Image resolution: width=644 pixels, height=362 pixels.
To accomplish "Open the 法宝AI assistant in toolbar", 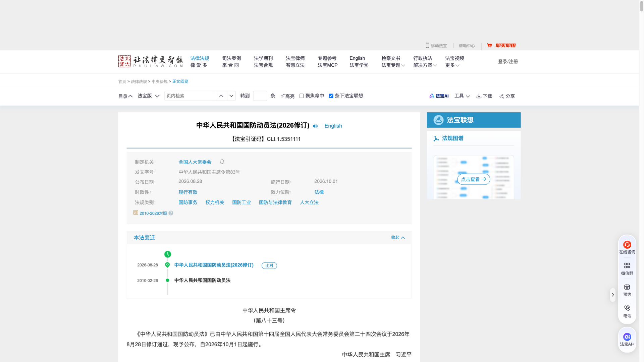I will (x=439, y=96).
